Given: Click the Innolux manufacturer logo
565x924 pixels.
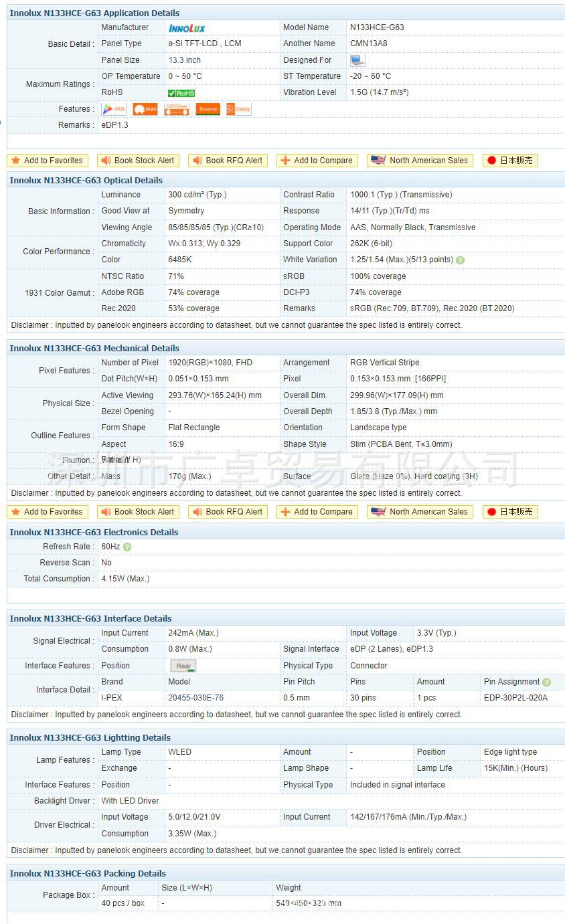Looking at the screenshot, I should (x=187, y=28).
